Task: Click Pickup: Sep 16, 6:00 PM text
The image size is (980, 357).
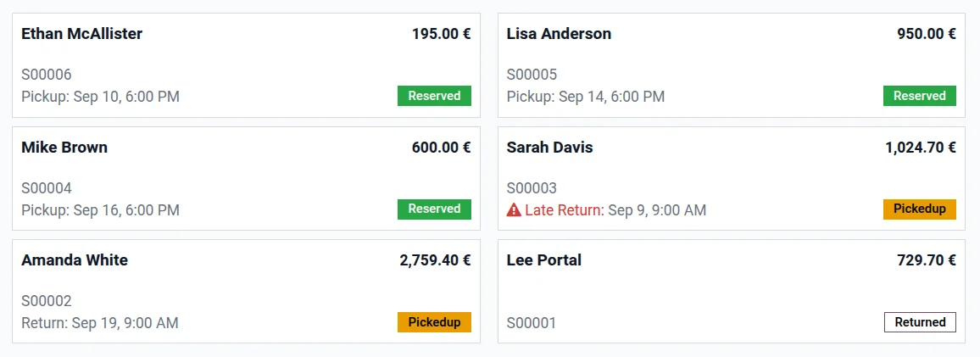Action: click(101, 210)
